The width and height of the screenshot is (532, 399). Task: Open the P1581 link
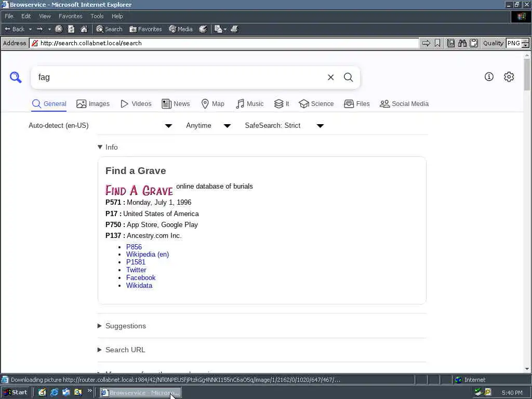(136, 262)
